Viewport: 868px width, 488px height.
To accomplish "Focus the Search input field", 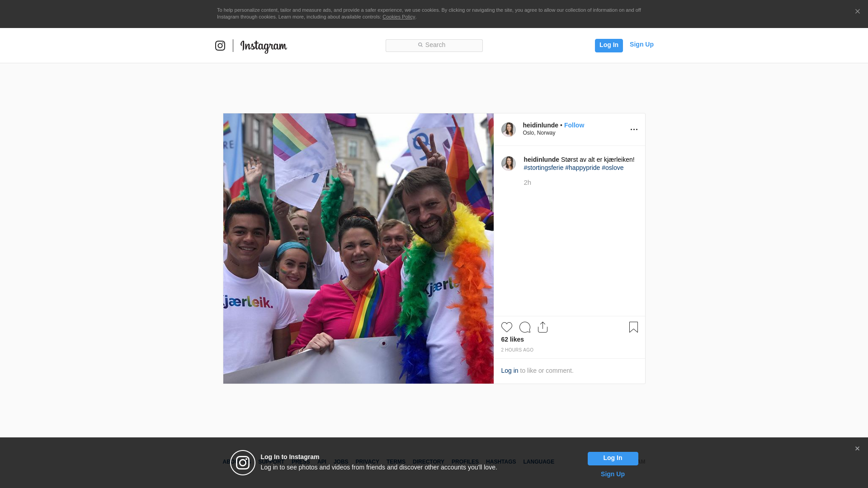I will coord(434,45).
